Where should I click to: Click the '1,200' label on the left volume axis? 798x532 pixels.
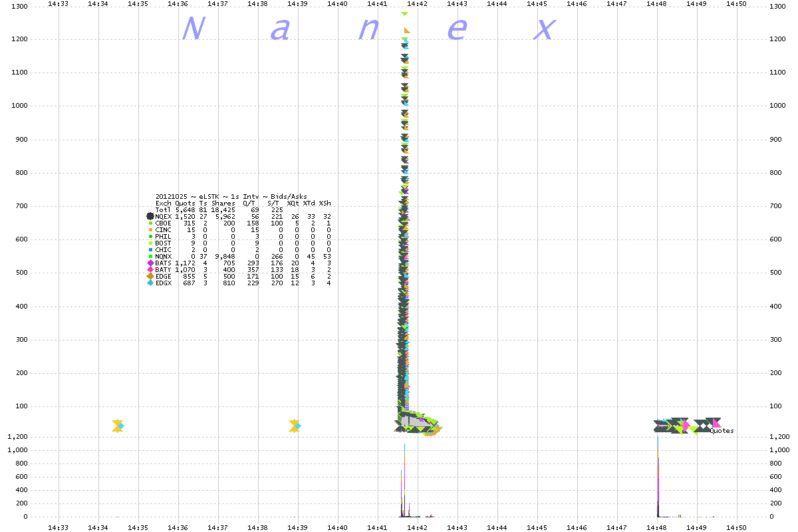[x=17, y=437]
